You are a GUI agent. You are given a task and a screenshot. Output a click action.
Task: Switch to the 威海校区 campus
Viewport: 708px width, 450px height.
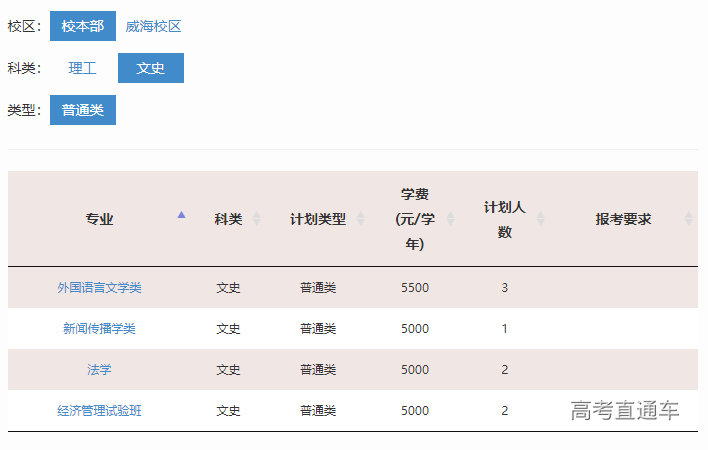[x=153, y=26]
